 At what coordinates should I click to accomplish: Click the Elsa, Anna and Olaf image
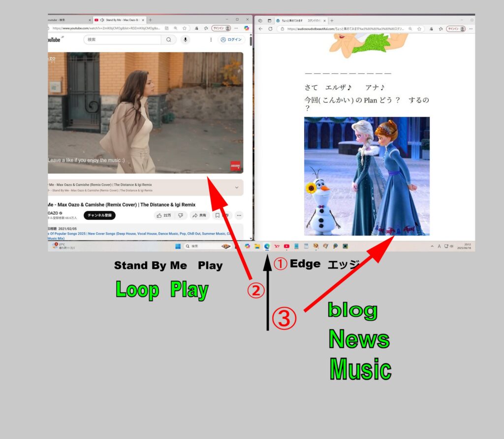pos(367,176)
